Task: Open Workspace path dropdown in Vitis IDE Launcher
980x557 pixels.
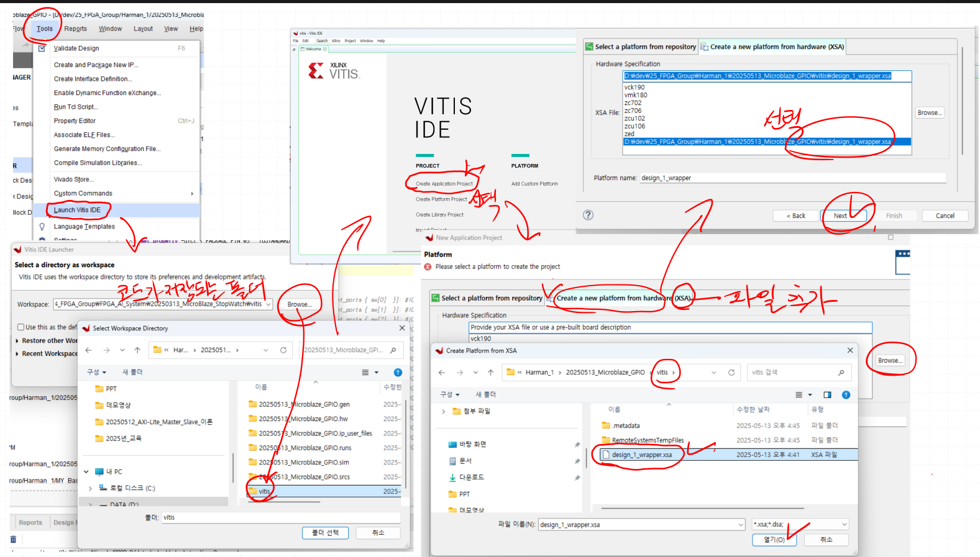Action: pyautogui.click(x=268, y=304)
